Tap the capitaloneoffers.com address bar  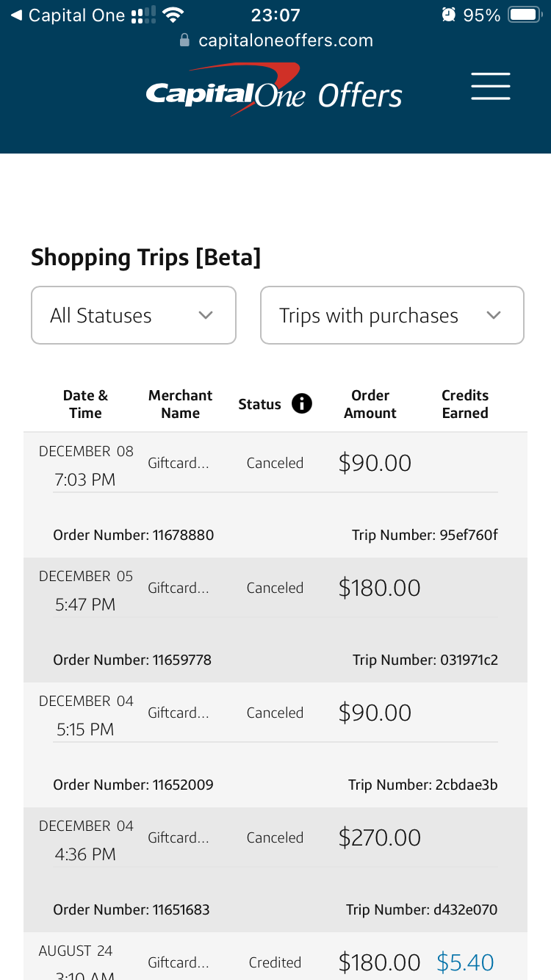(285, 40)
